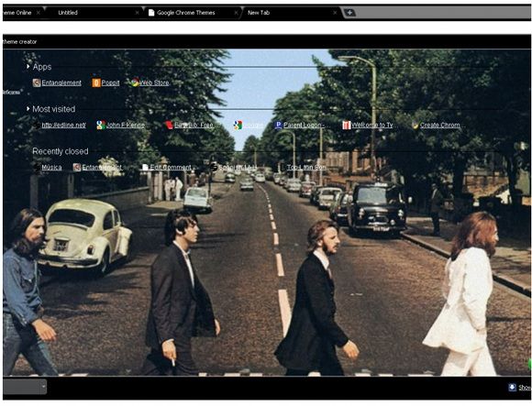Open the Entanglement app icon
This screenshot has width=532, height=406.
tap(37, 82)
